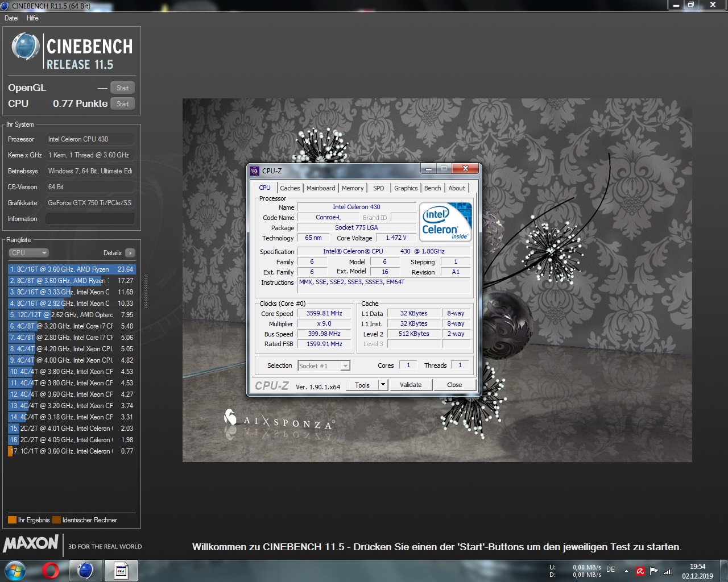Switch to CPU-Z Mainboard tab
Image resolution: width=728 pixels, height=582 pixels.
(321, 188)
